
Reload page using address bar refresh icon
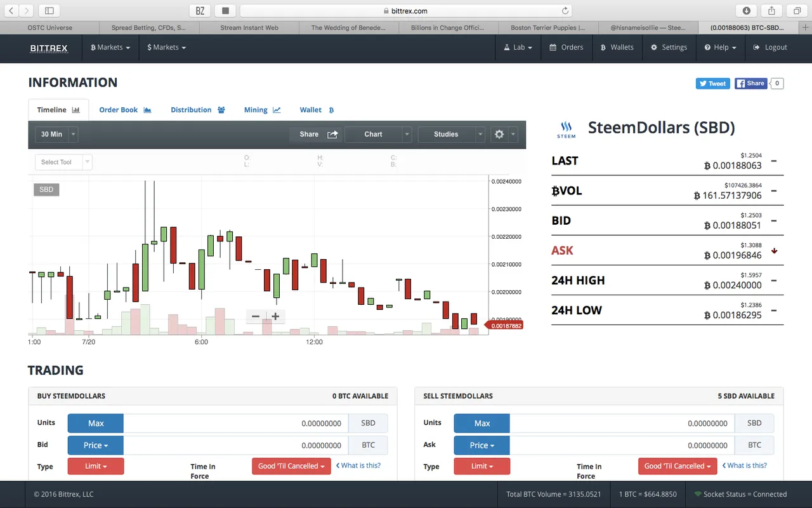pyautogui.click(x=565, y=11)
